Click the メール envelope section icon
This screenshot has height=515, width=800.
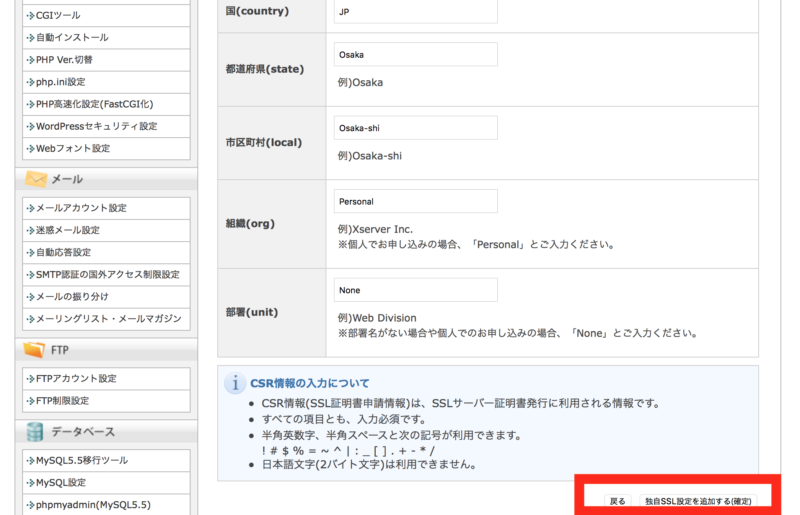pos(36,179)
